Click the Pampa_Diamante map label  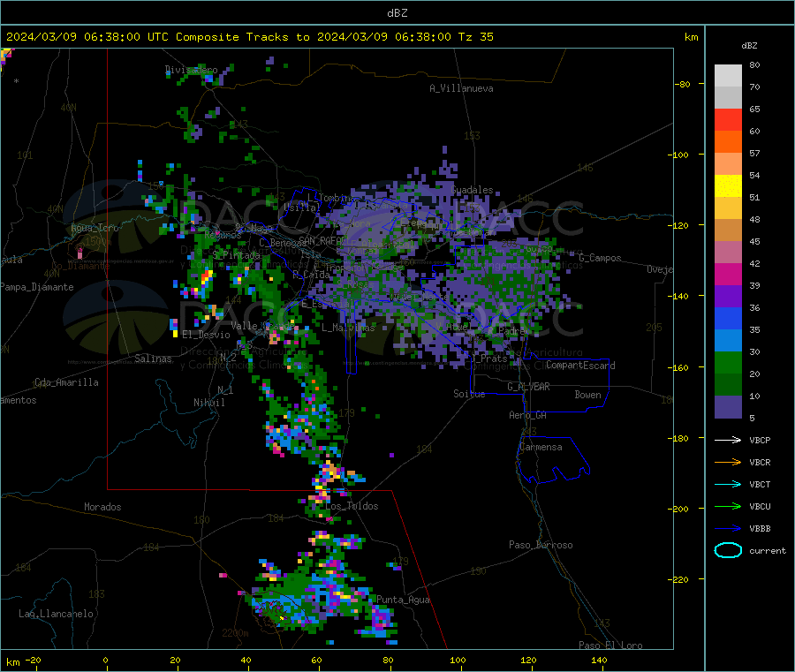(37, 287)
